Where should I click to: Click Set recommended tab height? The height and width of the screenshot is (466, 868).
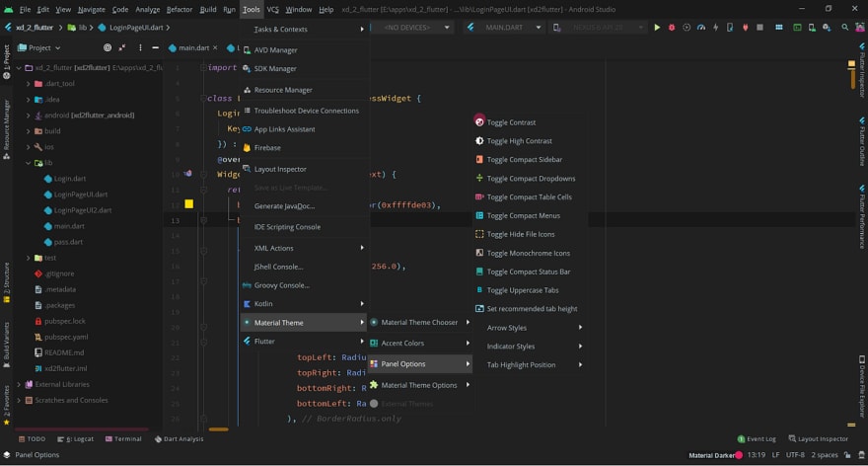click(531, 309)
